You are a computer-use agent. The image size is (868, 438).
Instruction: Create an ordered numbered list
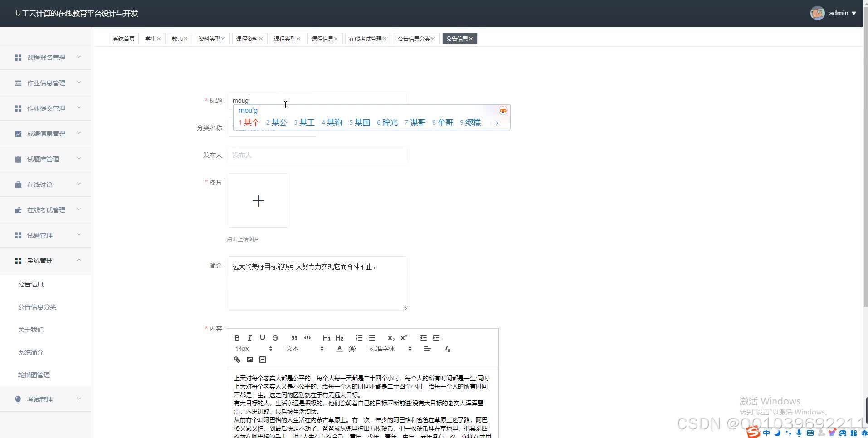(359, 338)
